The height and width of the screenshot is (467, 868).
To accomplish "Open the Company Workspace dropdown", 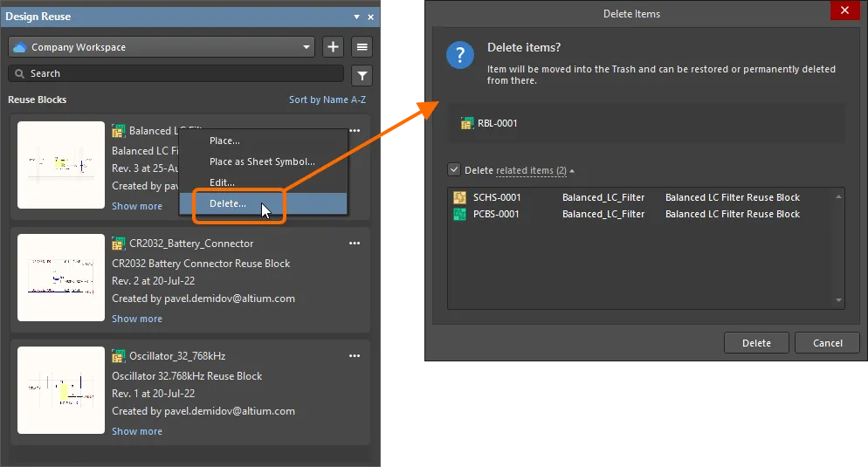I will click(307, 47).
